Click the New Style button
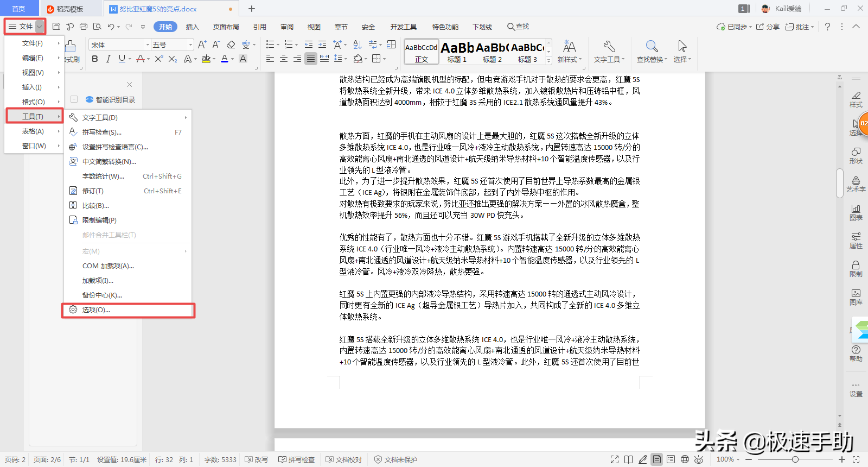The width and height of the screenshot is (868, 467). tap(570, 52)
